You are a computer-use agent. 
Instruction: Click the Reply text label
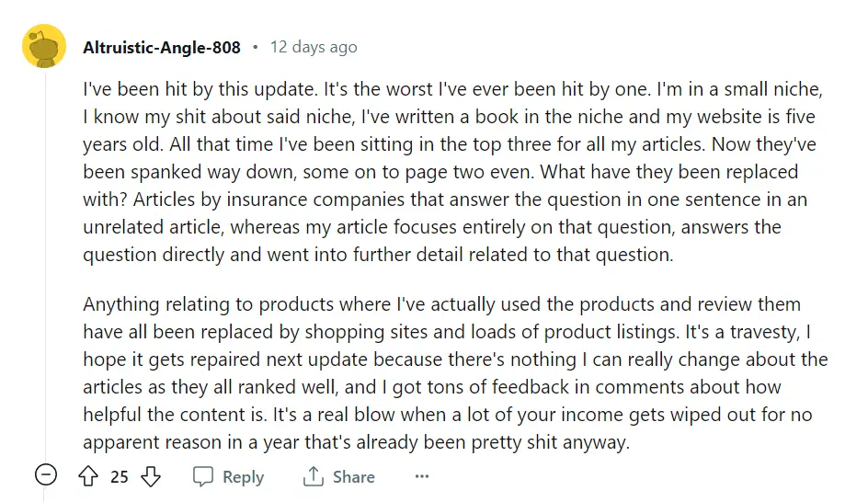click(x=243, y=477)
